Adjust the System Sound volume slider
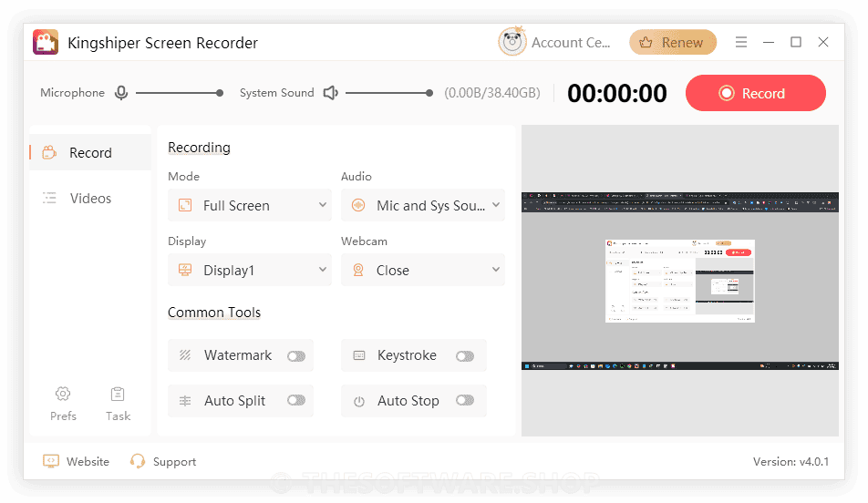The image size is (868, 503). (389, 93)
